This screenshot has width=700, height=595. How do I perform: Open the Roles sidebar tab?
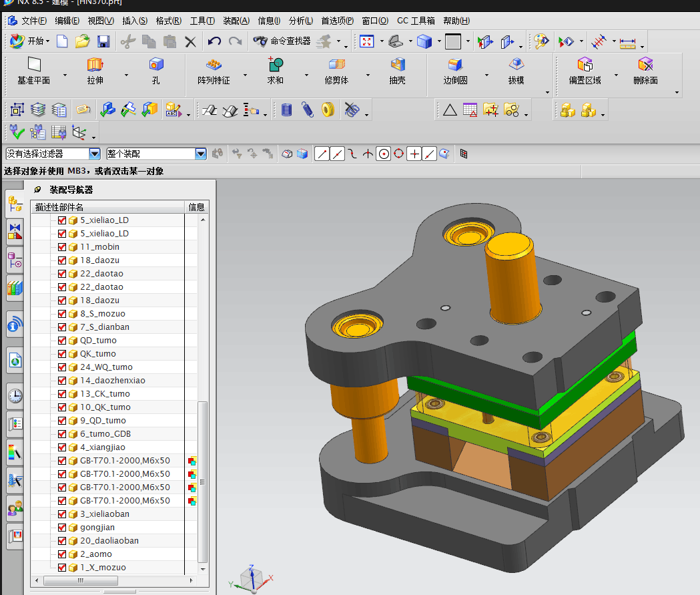pos(15,508)
